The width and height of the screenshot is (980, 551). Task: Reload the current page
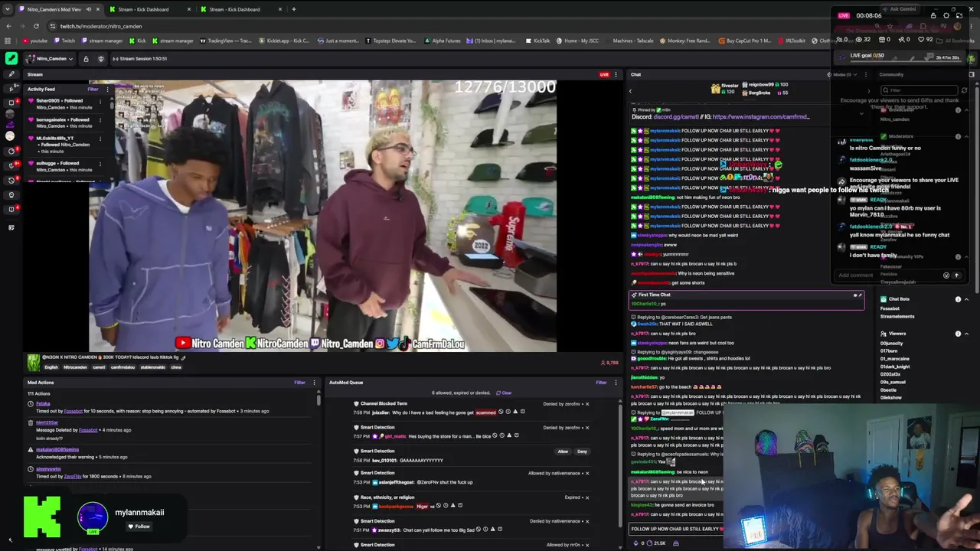click(x=36, y=26)
